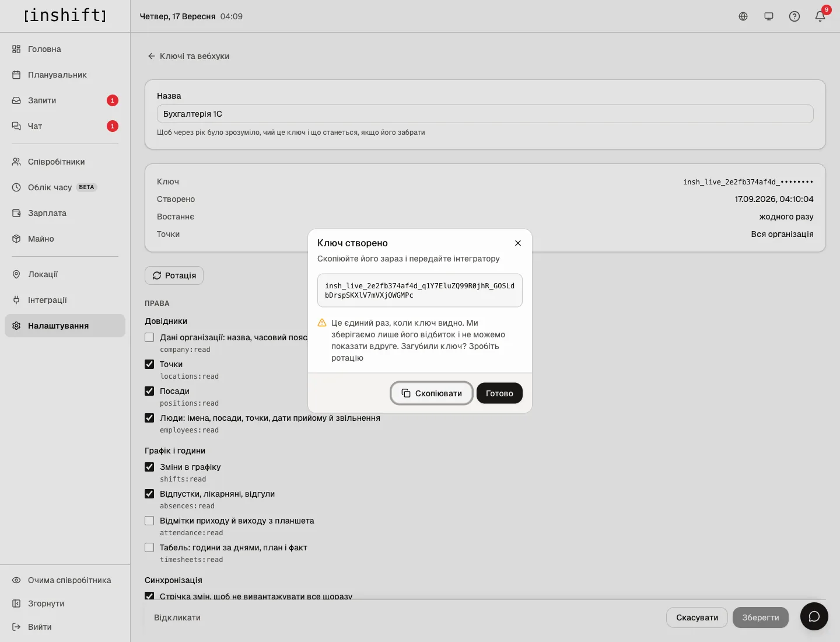
Task: Confirm with the Готово button
Action: click(x=499, y=393)
